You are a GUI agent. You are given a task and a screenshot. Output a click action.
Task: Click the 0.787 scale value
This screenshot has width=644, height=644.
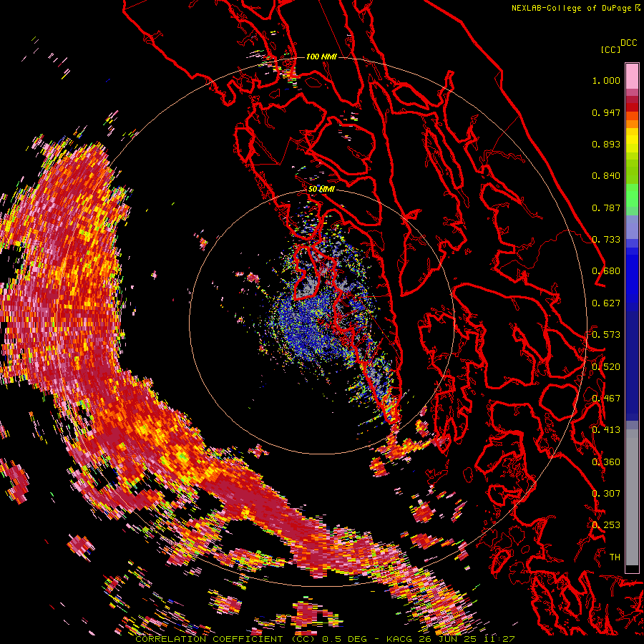pos(606,208)
